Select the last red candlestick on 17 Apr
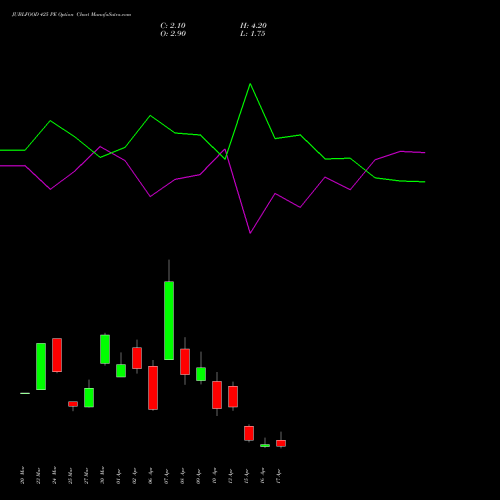Viewport: 500px width, 500px height. pos(281,443)
